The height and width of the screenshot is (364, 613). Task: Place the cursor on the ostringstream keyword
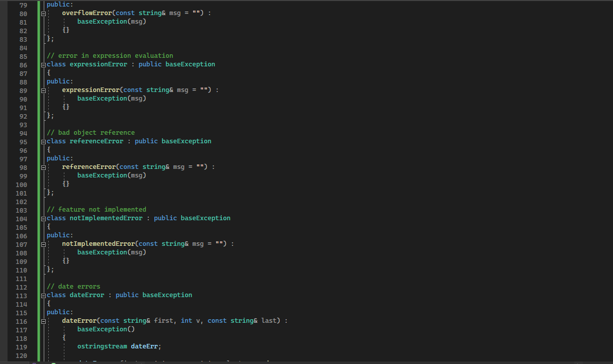(x=102, y=346)
